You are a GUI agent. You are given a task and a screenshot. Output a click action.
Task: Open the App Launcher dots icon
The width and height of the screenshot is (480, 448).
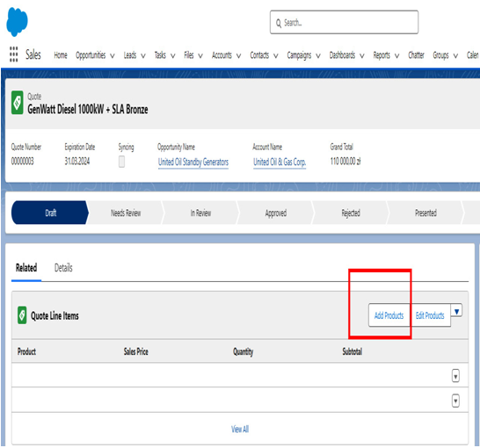pyautogui.click(x=13, y=54)
